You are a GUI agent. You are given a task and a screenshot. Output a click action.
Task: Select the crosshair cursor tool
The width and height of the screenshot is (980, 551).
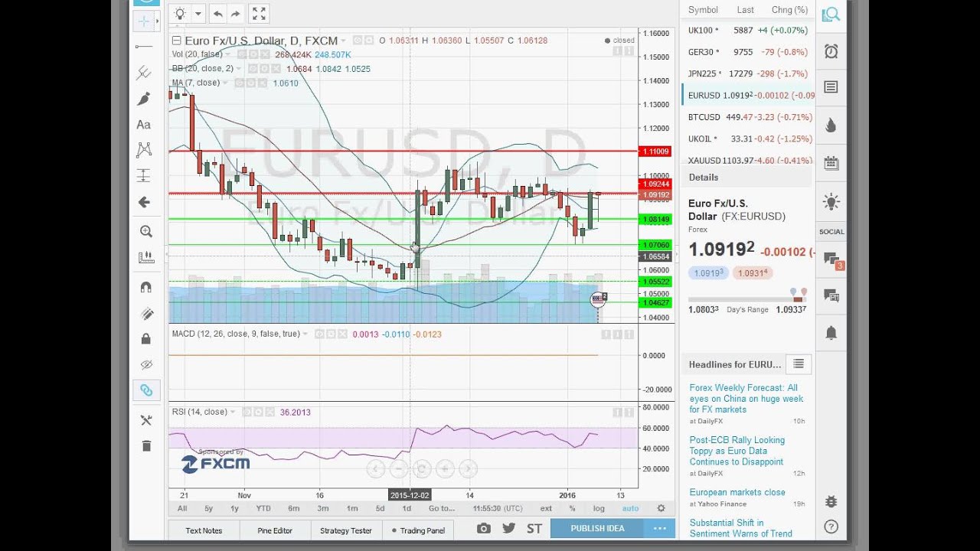[144, 21]
